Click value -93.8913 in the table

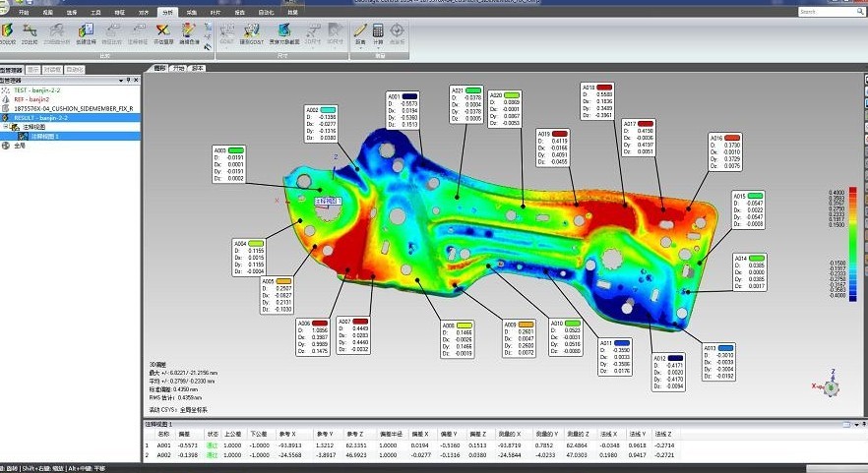(x=290, y=445)
